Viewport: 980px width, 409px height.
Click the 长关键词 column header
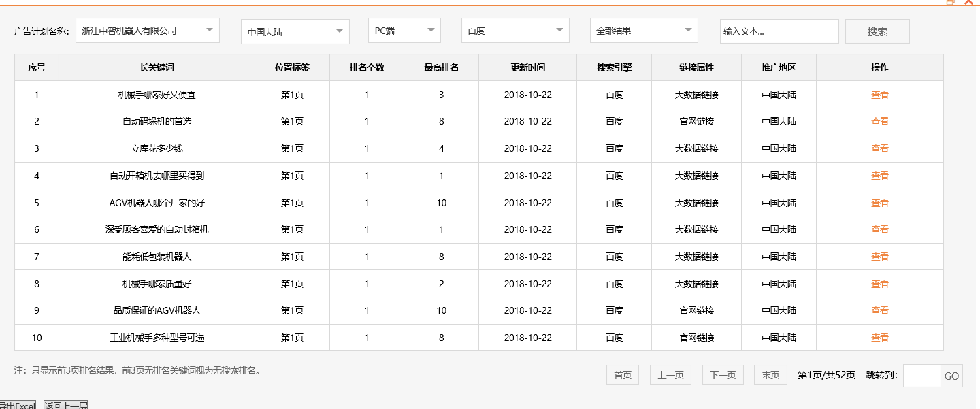tap(157, 67)
